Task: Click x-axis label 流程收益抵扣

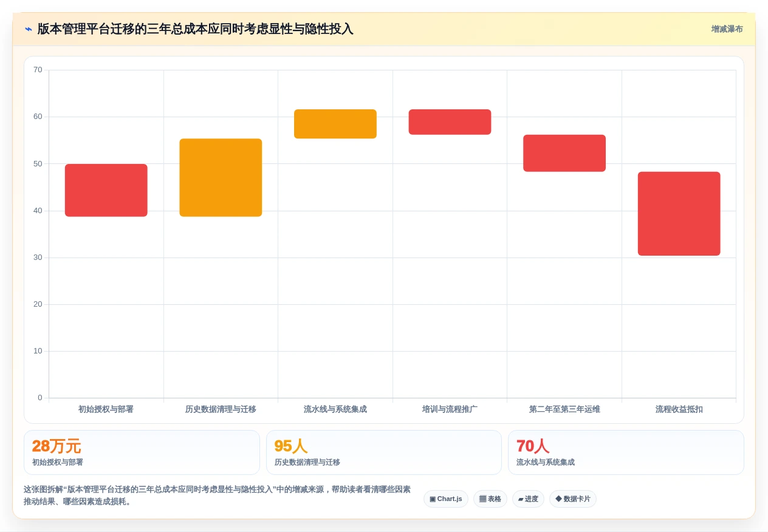Action: (679, 409)
